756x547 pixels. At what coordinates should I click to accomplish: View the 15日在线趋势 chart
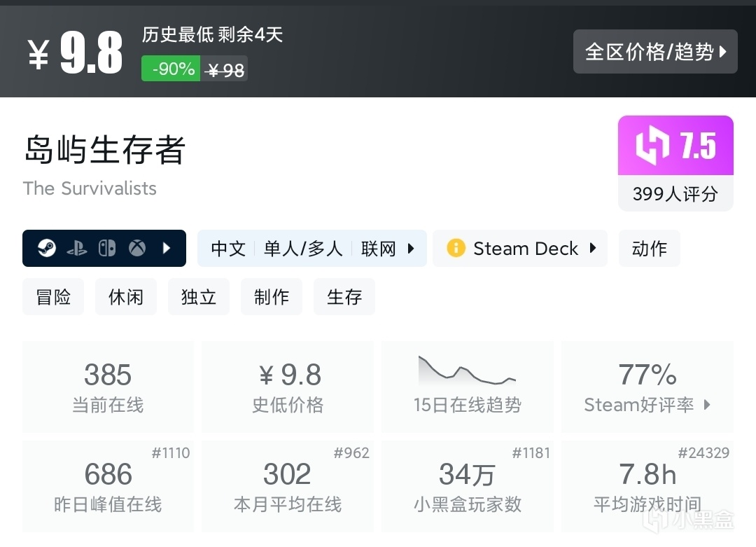click(x=468, y=387)
